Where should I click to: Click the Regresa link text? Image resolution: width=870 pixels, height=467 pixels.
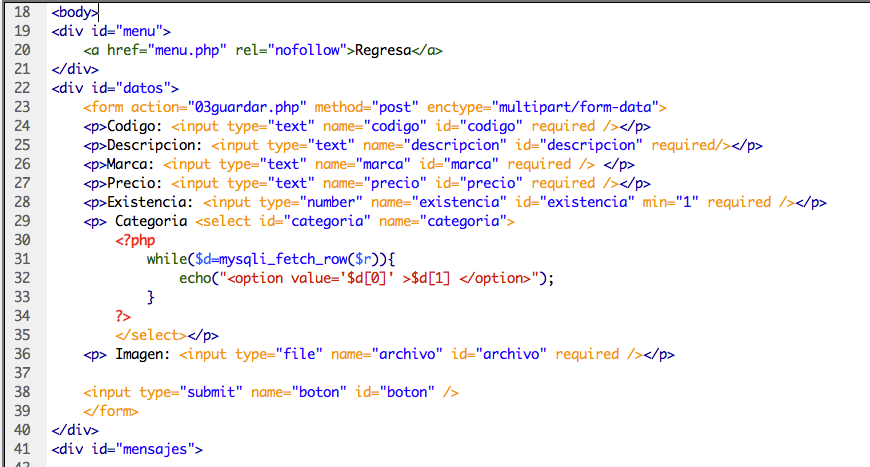(x=383, y=49)
